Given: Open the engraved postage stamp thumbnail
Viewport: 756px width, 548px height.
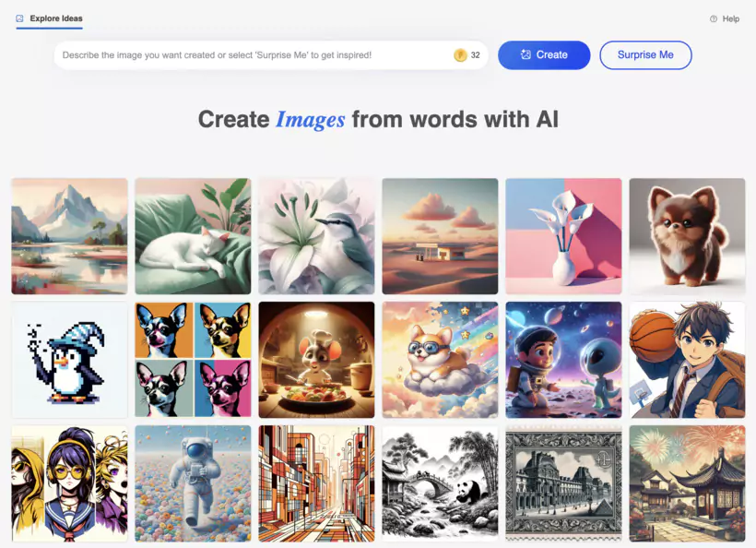Looking at the screenshot, I should (x=563, y=483).
